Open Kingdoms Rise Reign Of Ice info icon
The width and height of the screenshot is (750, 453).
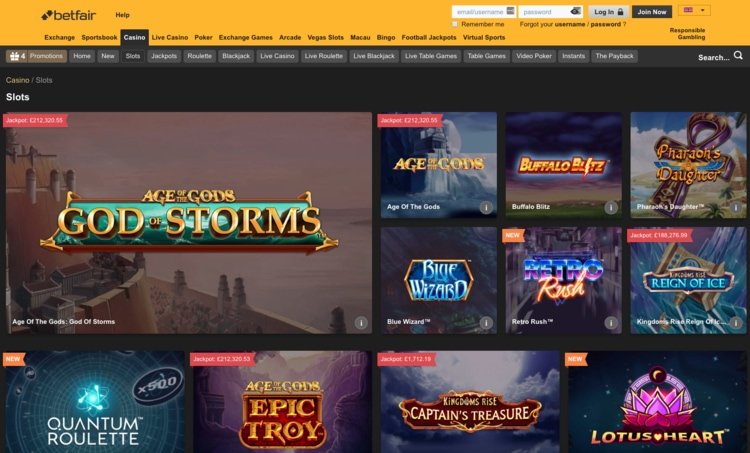click(x=736, y=323)
